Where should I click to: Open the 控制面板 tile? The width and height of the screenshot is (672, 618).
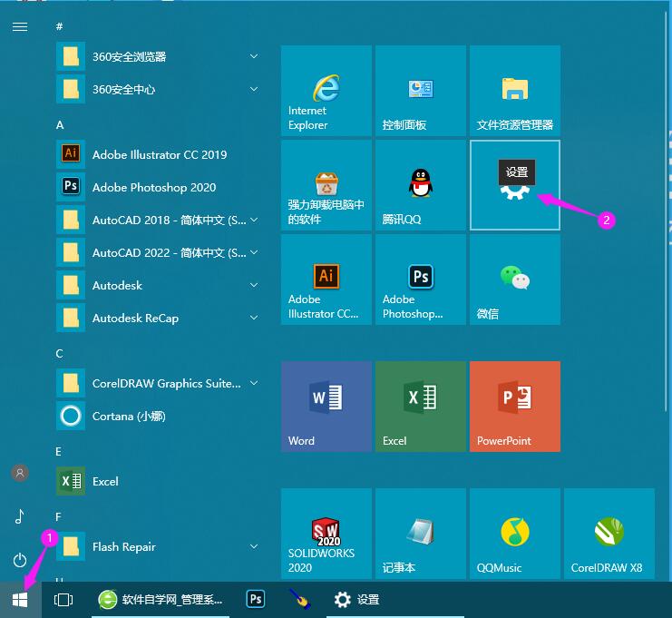421,91
